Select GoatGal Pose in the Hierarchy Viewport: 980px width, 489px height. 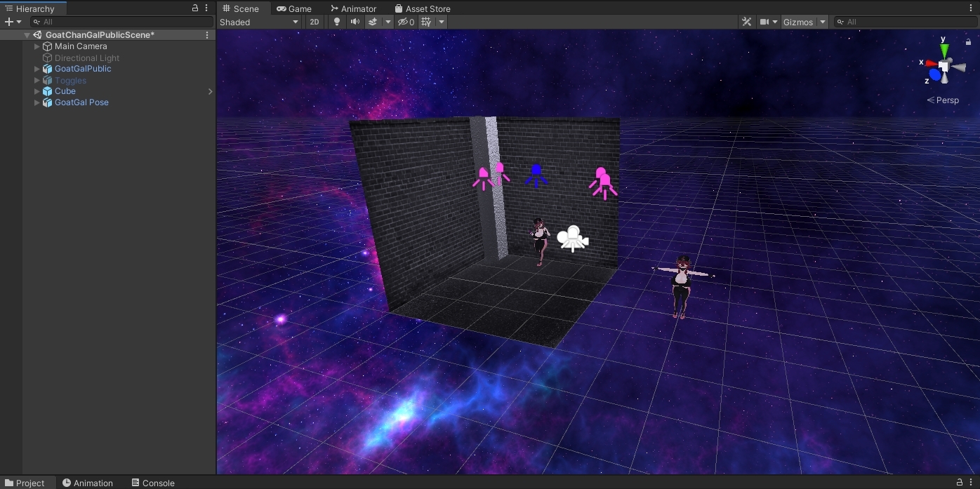click(x=81, y=102)
